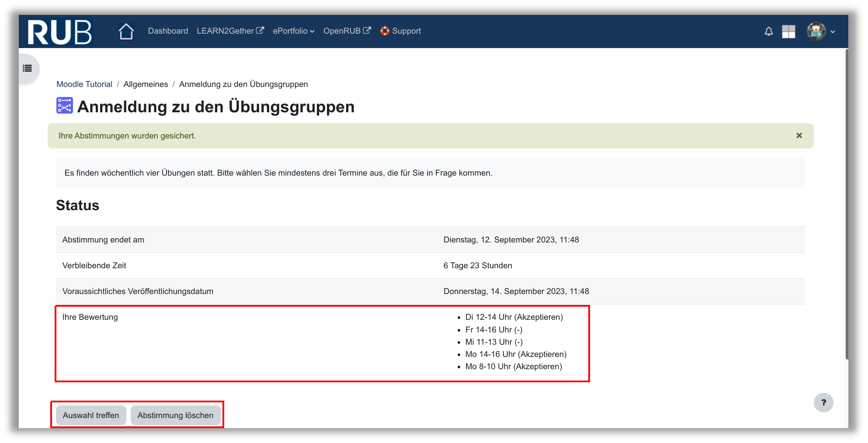Screen dimensions: 868x443
Task: Click the grid tiles icon beside the bell
Action: pyautogui.click(x=788, y=31)
